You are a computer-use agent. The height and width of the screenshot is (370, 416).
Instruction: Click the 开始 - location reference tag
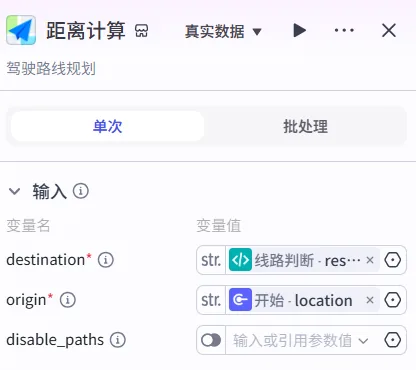(304, 300)
